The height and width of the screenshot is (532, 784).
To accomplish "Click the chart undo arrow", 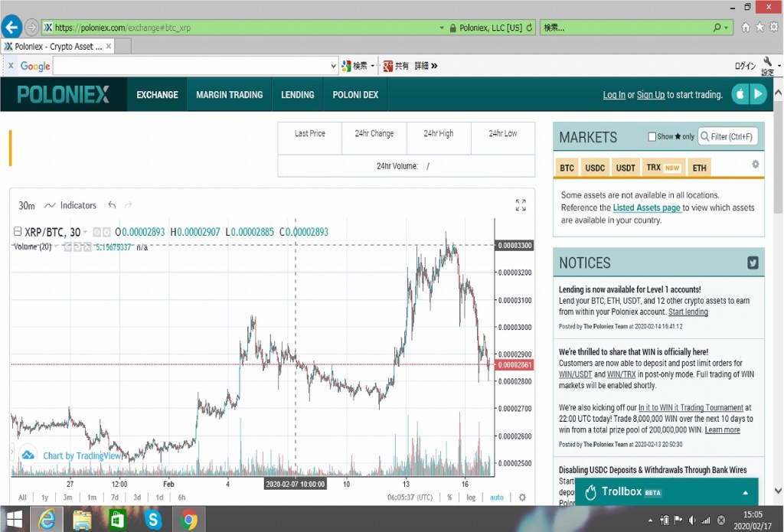I will [112, 205].
